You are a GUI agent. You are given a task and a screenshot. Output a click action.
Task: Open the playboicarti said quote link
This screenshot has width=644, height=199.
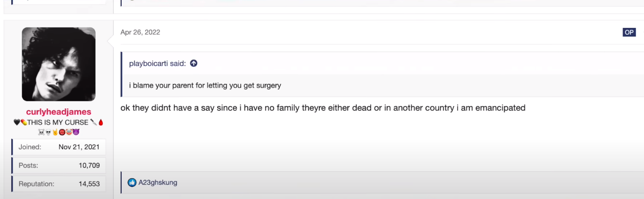point(157,64)
